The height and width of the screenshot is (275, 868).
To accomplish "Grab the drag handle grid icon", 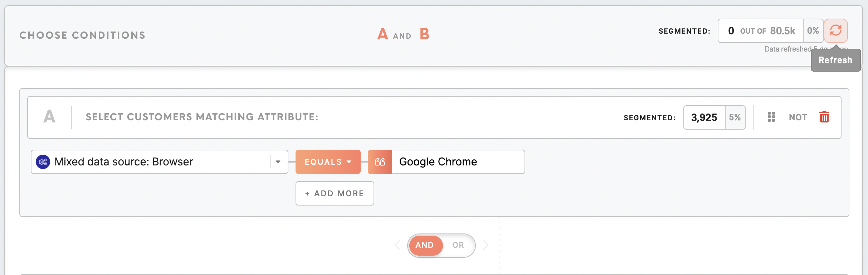I will point(771,117).
